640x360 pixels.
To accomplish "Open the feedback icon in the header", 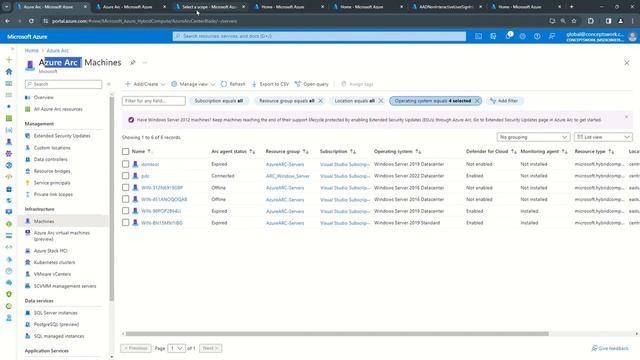I will pos(552,36).
